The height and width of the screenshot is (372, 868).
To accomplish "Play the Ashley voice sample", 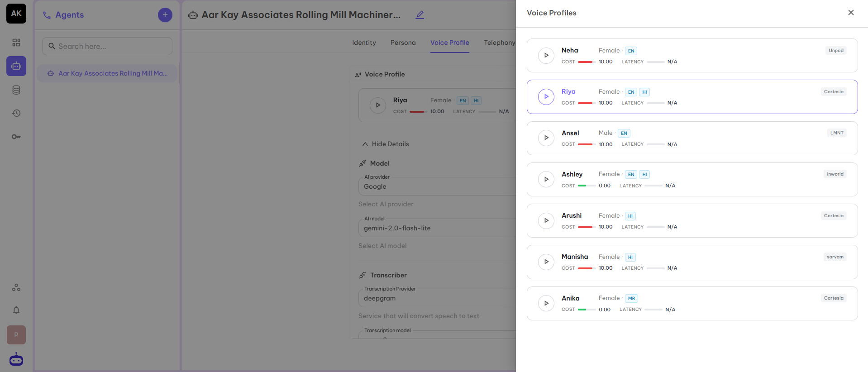I will (x=546, y=179).
